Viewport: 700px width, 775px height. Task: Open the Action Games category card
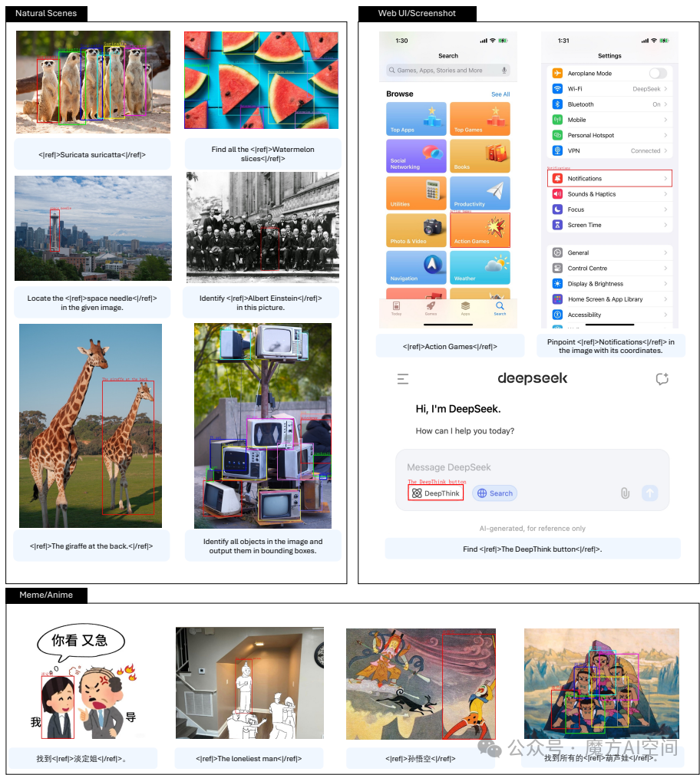[x=480, y=230]
